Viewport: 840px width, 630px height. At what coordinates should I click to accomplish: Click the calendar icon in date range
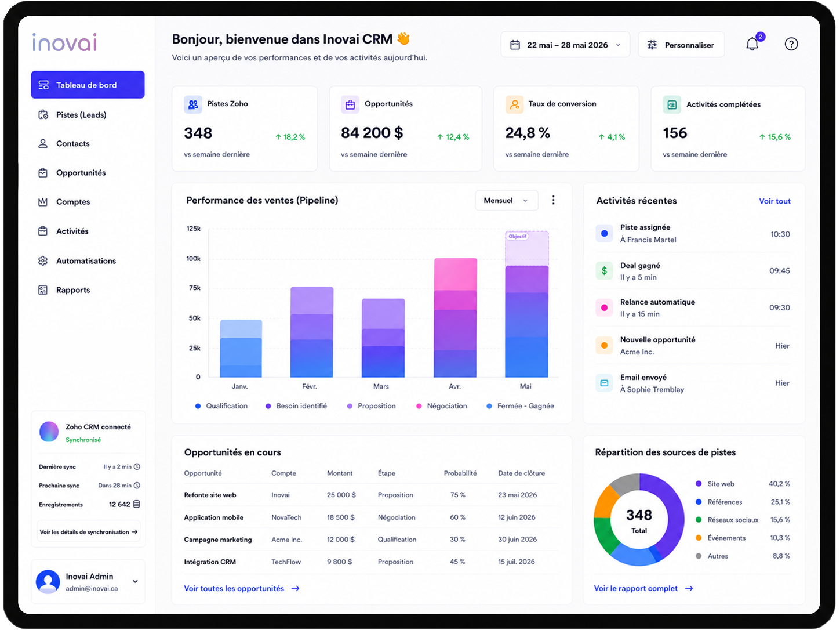tap(515, 45)
